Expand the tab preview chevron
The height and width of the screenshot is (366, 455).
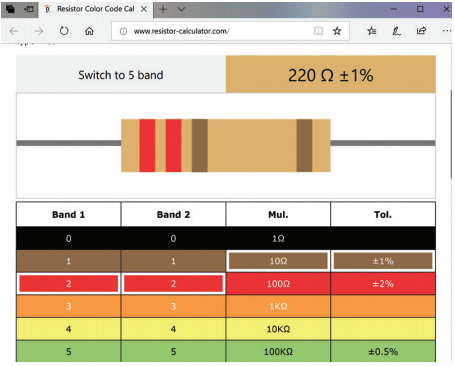tap(181, 9)
